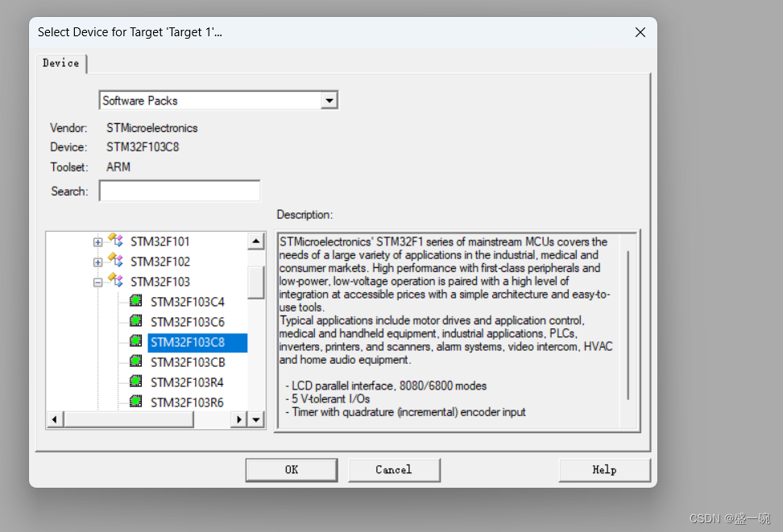Open Help for device selection
This screenshot has height=532, width=783.
(x=604, y=469)
